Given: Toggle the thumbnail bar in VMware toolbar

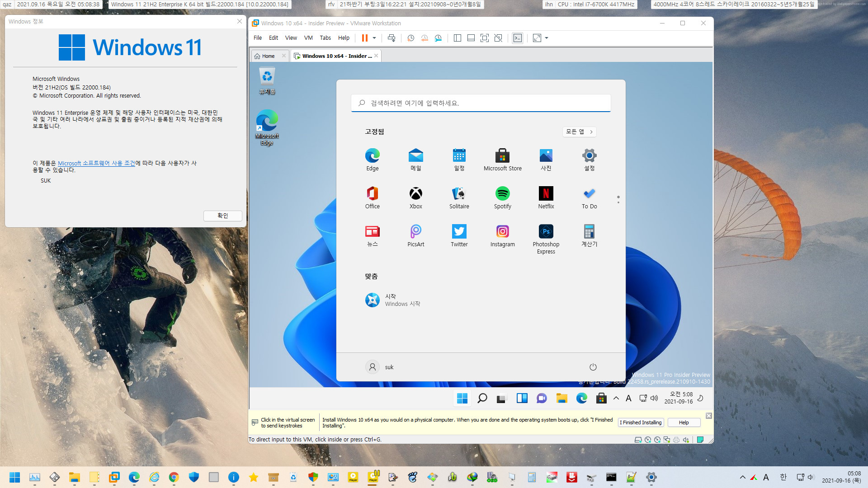Looking at the screenshot, I should [x=471, y=38].
